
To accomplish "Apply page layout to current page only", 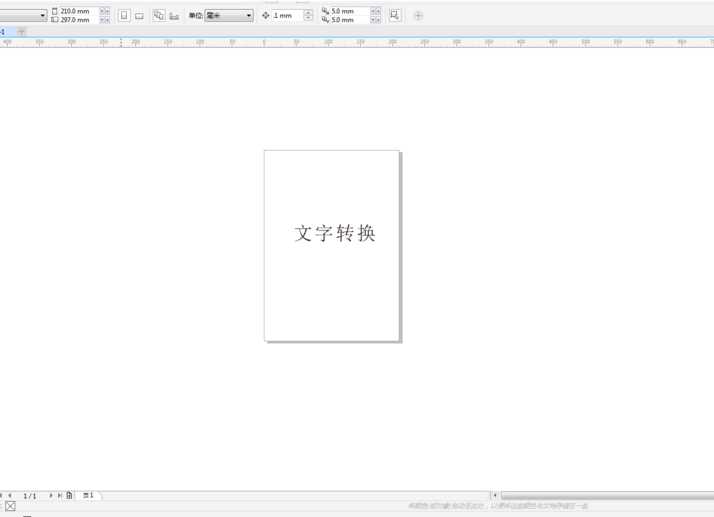I will (174, 16).
